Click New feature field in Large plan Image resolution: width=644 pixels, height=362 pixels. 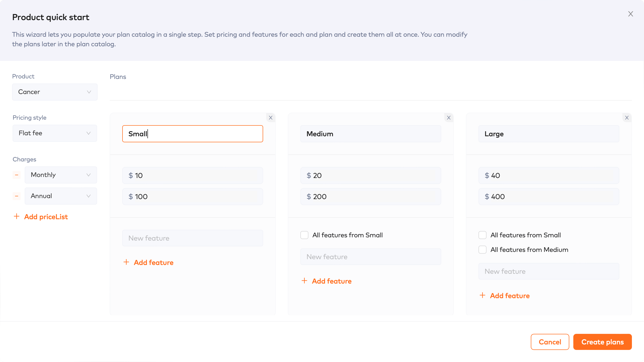549,271
